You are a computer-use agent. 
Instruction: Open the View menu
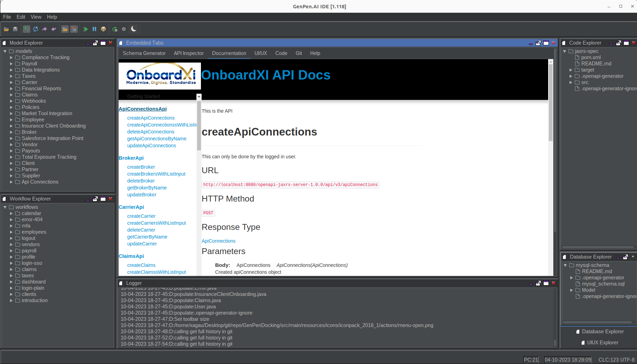(36, 17)
